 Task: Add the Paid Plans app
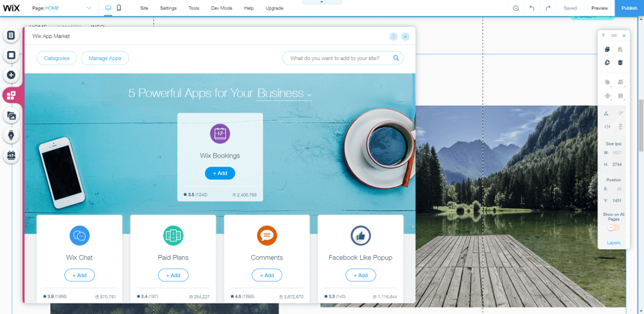(173, 275)
